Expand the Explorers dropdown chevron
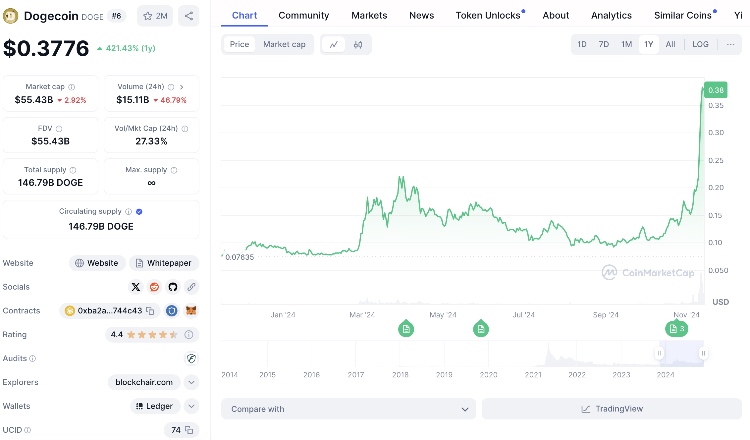750x440 pixels. coord(191,382)
